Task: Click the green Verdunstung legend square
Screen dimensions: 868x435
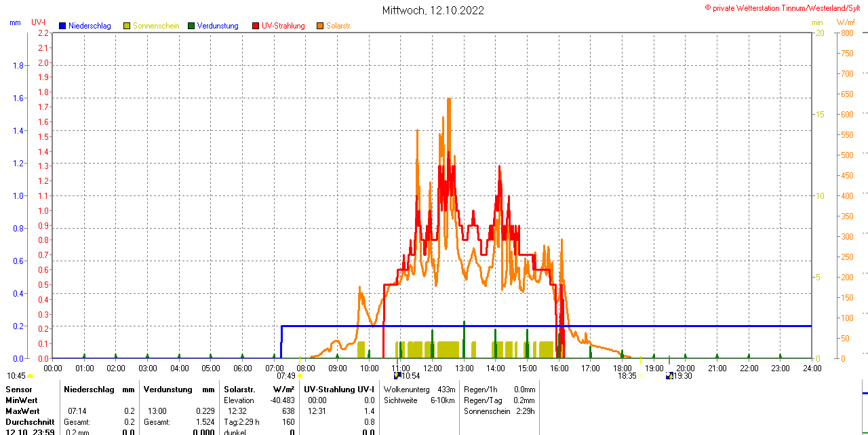Action: pyautogui.click(x=191, y=26)
